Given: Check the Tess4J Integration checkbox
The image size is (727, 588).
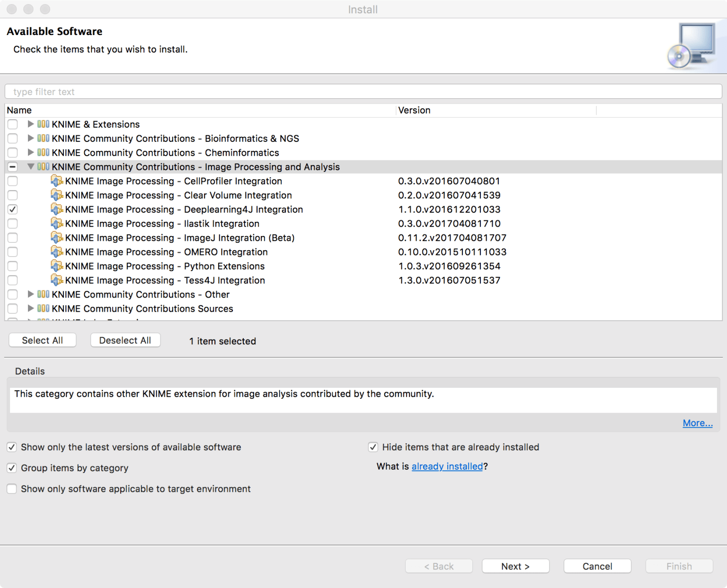Looking at the screenshot, I should [x=13, y=280].
